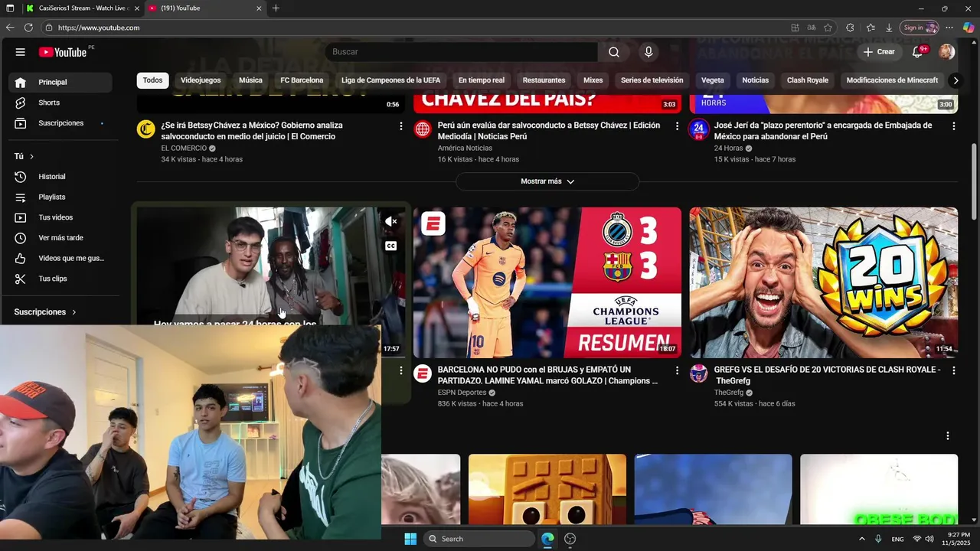
Task: Open the GREFG VS EL DESAFÍO video title
Action: 828,375
